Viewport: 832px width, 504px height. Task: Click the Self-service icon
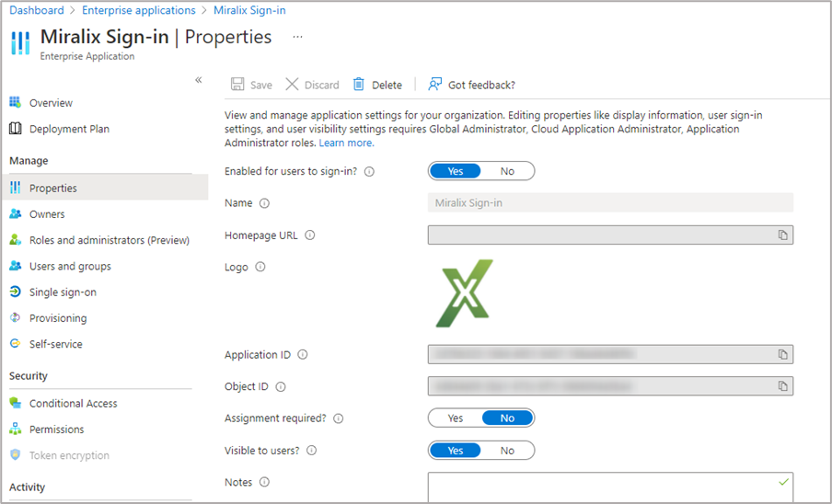tap(16, 343)
